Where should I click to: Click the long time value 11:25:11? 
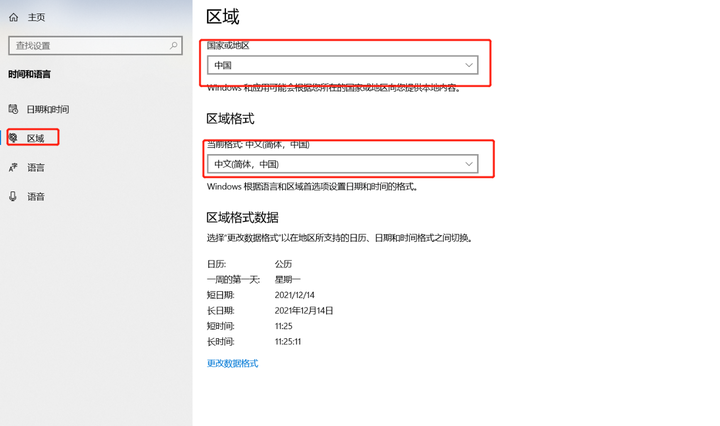coord(288,342)
